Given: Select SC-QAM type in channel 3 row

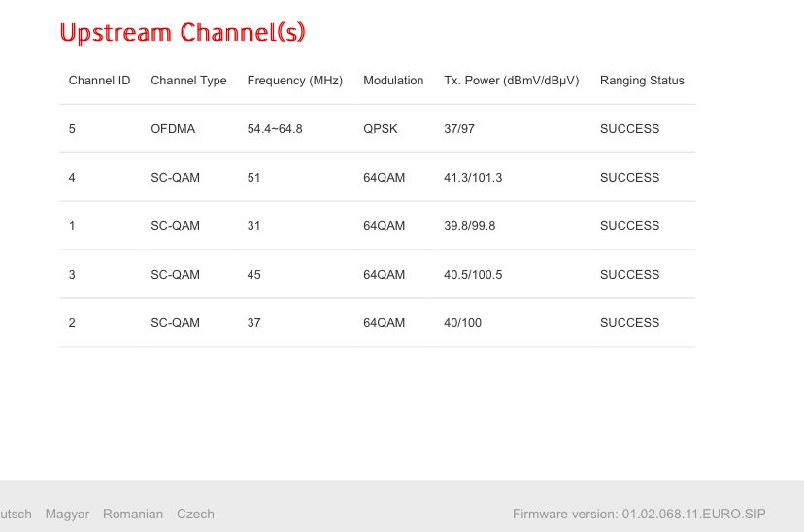Looking at the screenshot, I should click(176, 275).
